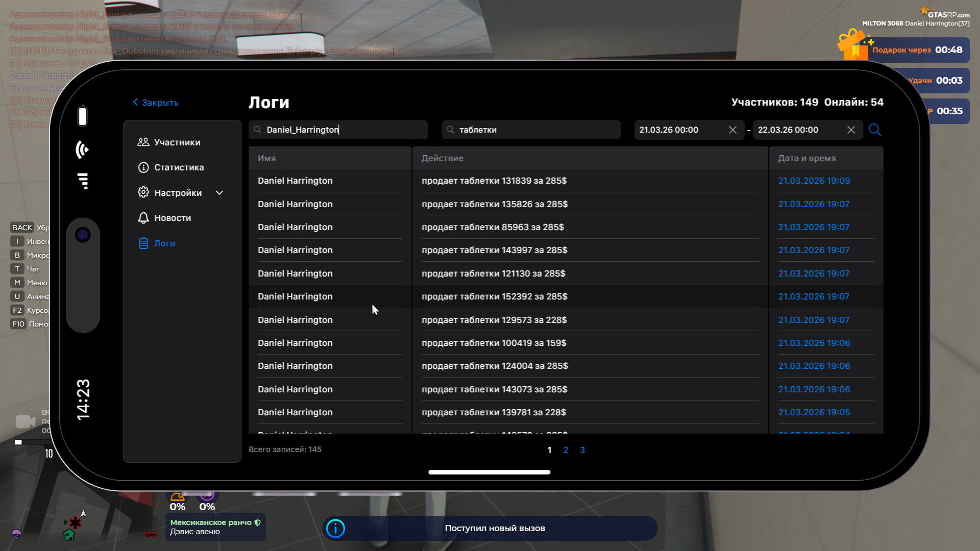
Task: Go to logs page 2
Action: point(566,450)
